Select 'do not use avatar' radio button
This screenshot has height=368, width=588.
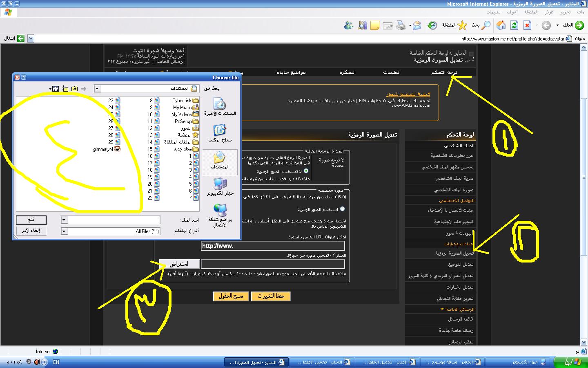(306, 171)
